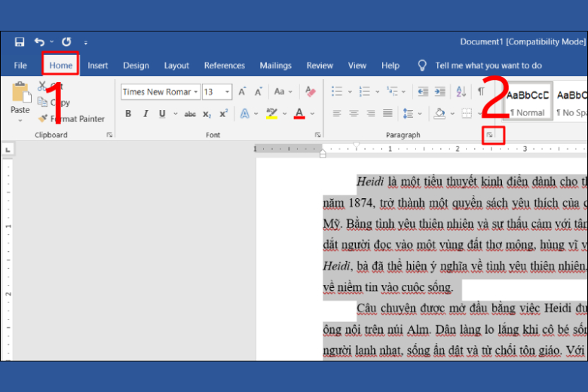The width and height of the screenshot is (588, 392).
Task: Open the Change Case Aa menu
Action: tap(283, 91)
